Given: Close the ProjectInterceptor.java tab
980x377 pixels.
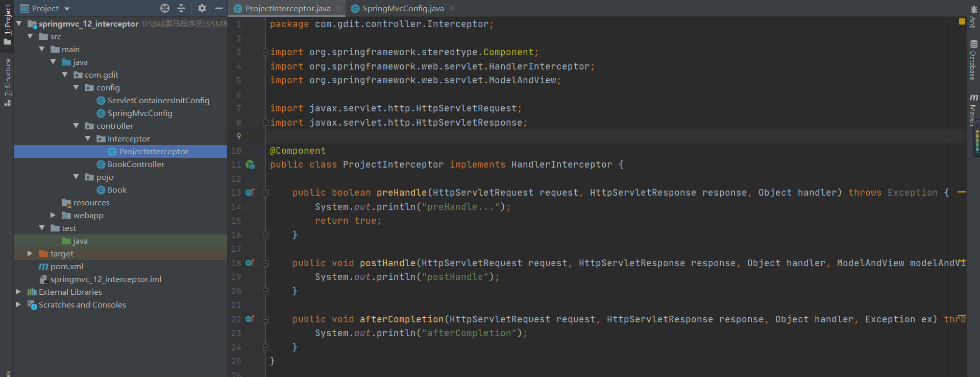Looking at the screenshot, I should 338,8.
